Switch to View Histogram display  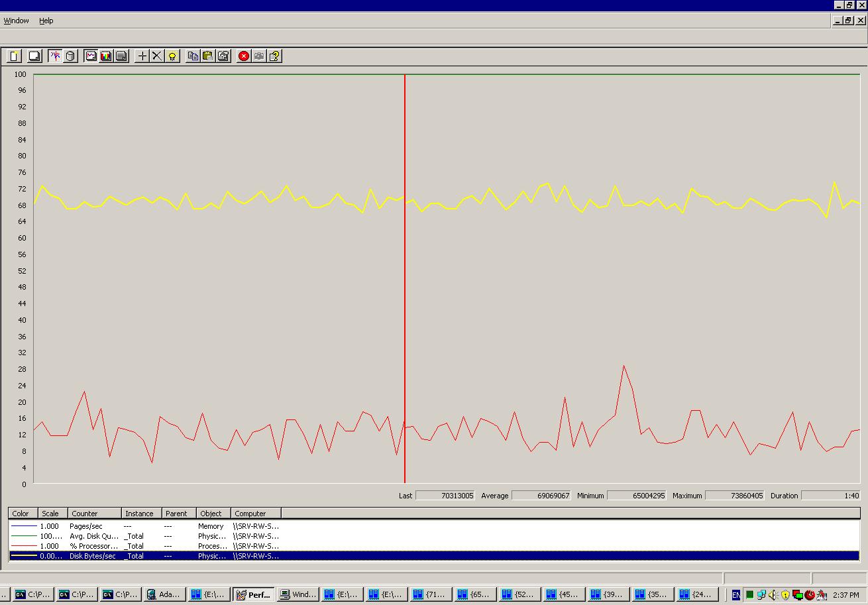pyautogui.click(x=106, y=56)
